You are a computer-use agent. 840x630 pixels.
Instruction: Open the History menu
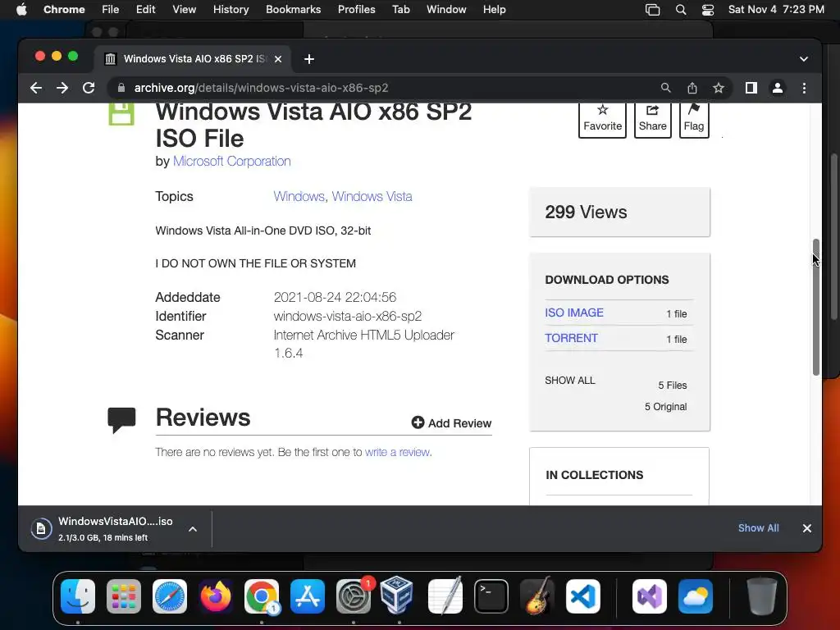point(231,10)
